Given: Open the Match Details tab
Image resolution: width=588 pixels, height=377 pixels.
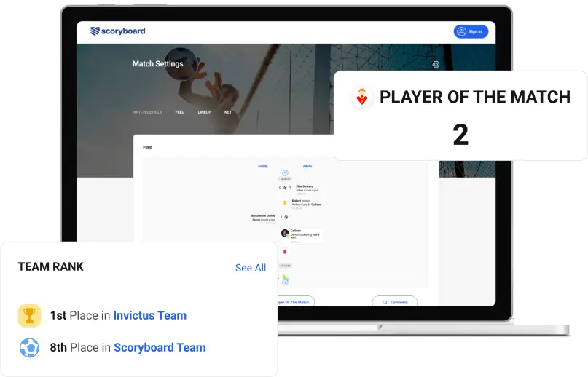Looking at the screenshot, I should click(x=146, y=112).
